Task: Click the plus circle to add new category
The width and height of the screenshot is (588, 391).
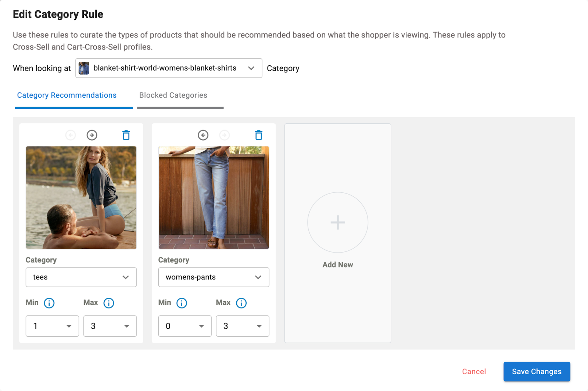Action: (338, 222)
